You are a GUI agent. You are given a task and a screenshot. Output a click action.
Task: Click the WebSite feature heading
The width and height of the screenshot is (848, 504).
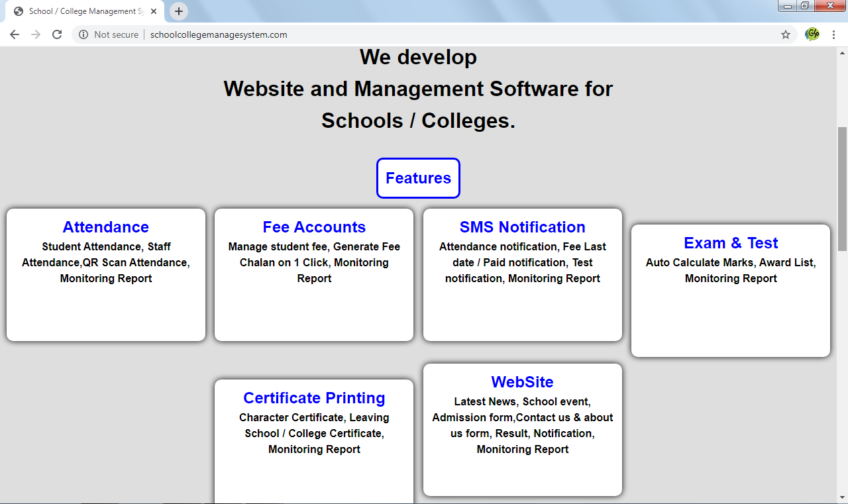coord(522,382)
